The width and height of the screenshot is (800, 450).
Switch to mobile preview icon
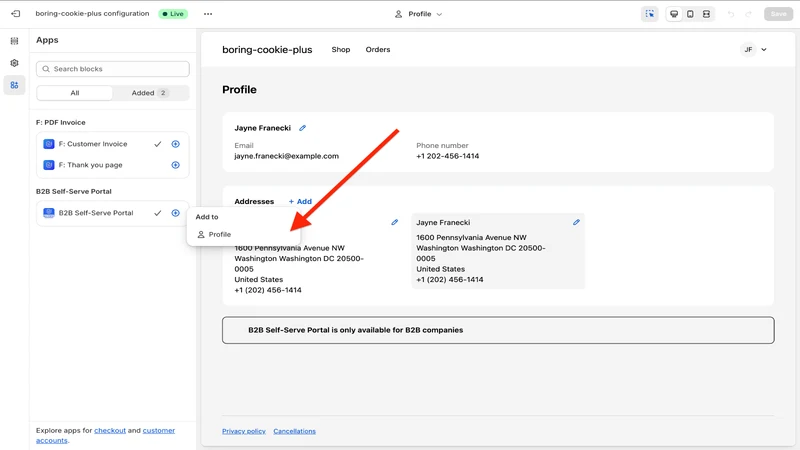click(690, 14)
